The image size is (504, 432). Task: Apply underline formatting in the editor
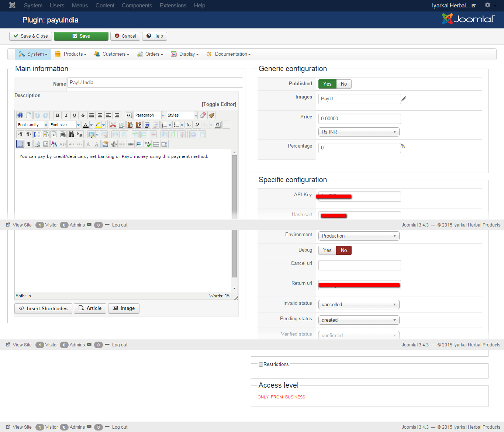(75, 115)
